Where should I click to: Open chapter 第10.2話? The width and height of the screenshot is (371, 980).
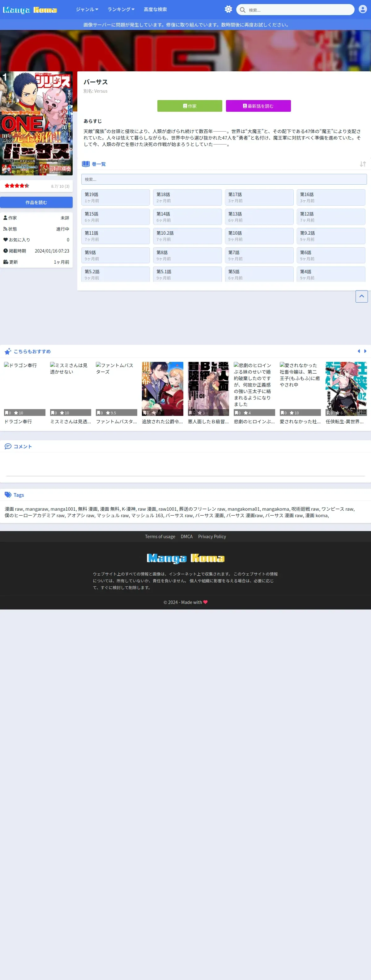tap(187, 236)
